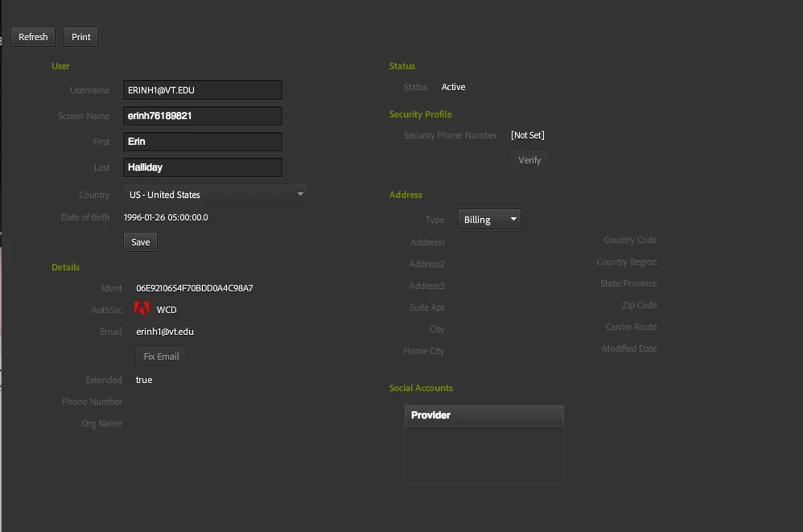
Task: Click the Last name field showing Halliday
Action: pyautogui.click(x=202, y=167)
